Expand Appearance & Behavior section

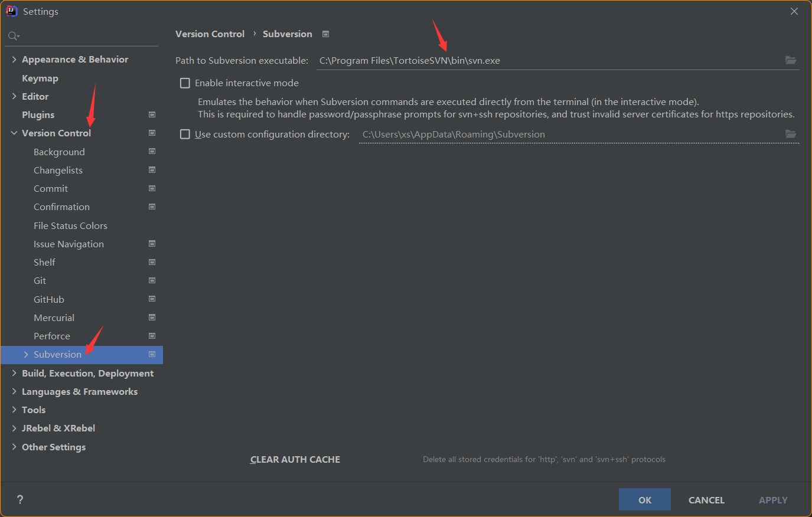click(14, 59)
